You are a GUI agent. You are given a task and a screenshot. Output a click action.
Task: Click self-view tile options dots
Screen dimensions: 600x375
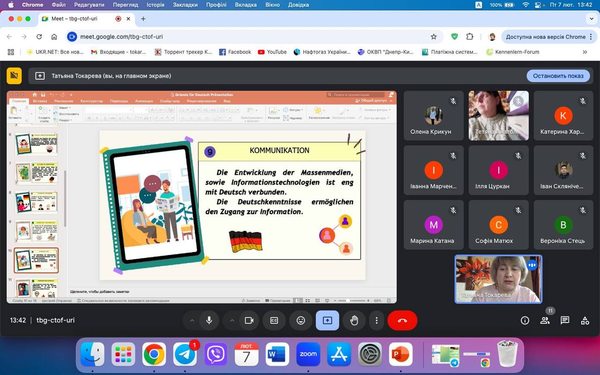coord(532,265)
